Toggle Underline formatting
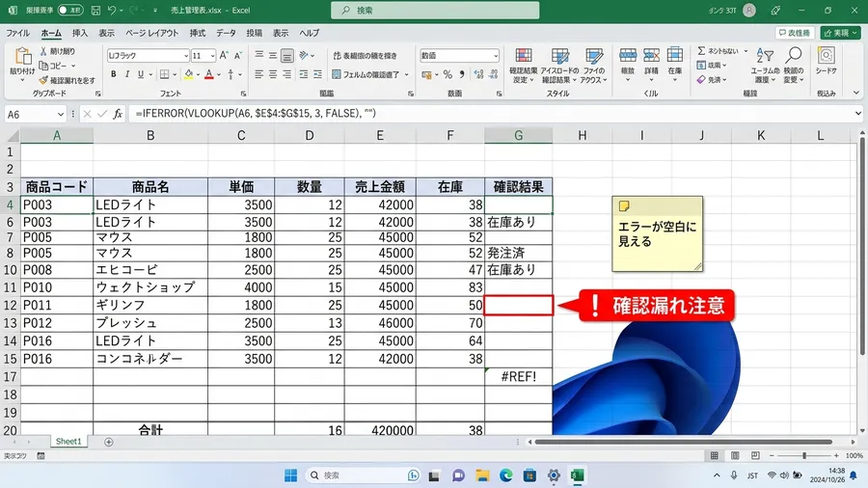 pos(141,74)
